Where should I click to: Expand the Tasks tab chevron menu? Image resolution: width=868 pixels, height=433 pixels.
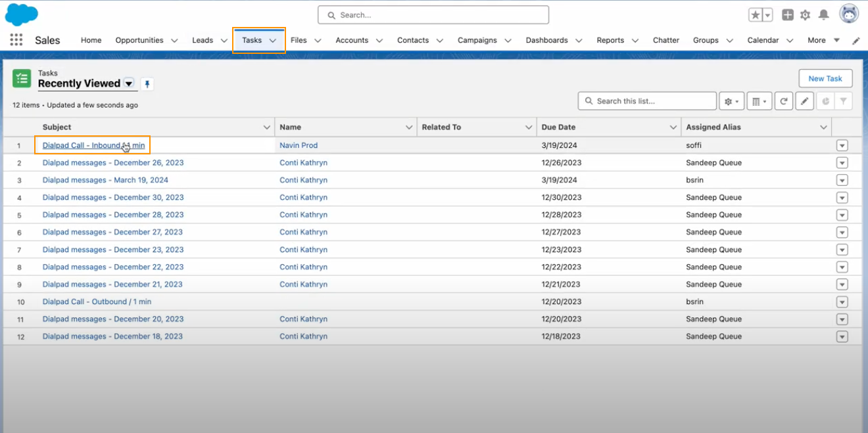[x=273, y=41]
